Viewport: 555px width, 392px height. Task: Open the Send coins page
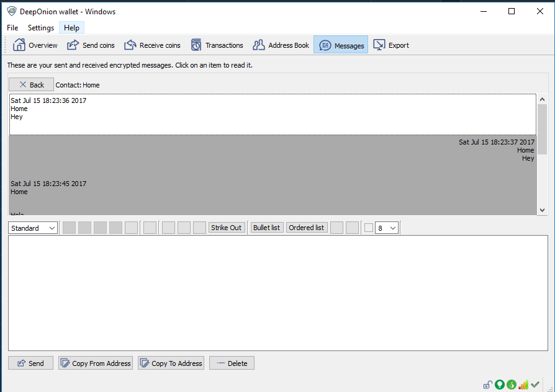coord(91,45)
